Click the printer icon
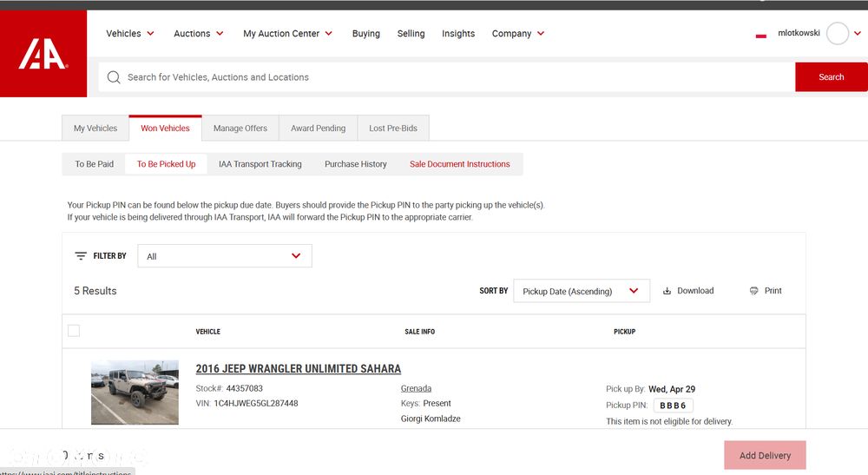Image resolution: width=868 pixels, height=475 pixels. coord(754,291)
